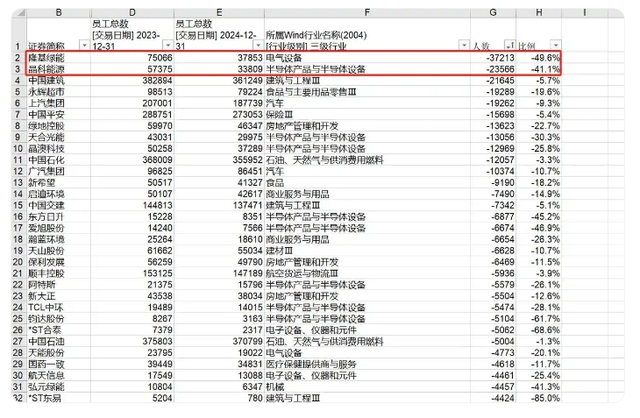The width and height of the screenshot is (640, 418).
Task: Click the 天合光能 cell
Action: [x=59, y=137]
